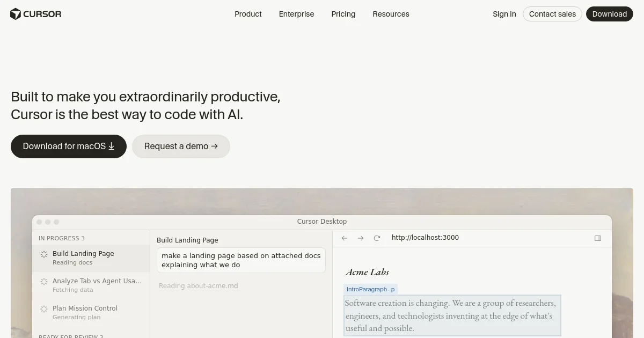Viewport: 644px width, 338px height.
Task: Click spinner icon beside Build Landing Page
Action: pyautogui.click(x=44, y=254)
